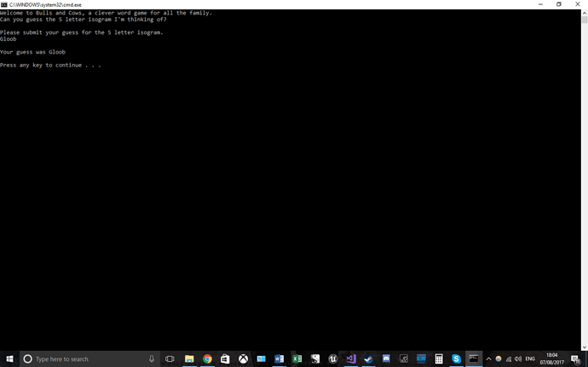The width and height of the screenshot is (588, 367).
Task: Open Steam from the taskbar
Action: click(369, 358)
